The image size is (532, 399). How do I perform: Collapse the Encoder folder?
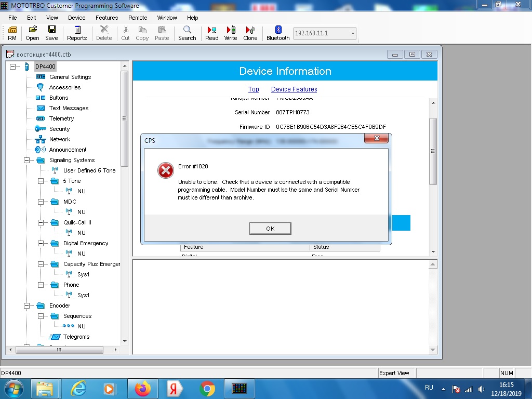26,305
